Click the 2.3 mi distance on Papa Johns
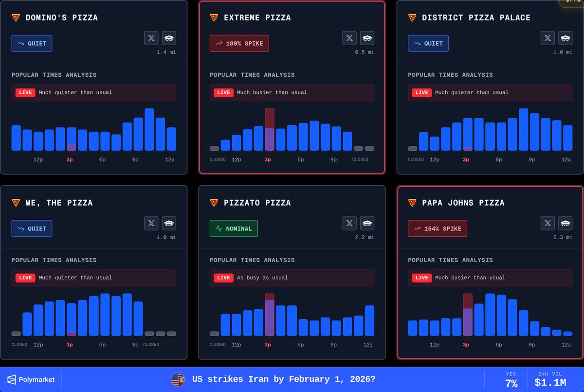 [x=563, y=237]
